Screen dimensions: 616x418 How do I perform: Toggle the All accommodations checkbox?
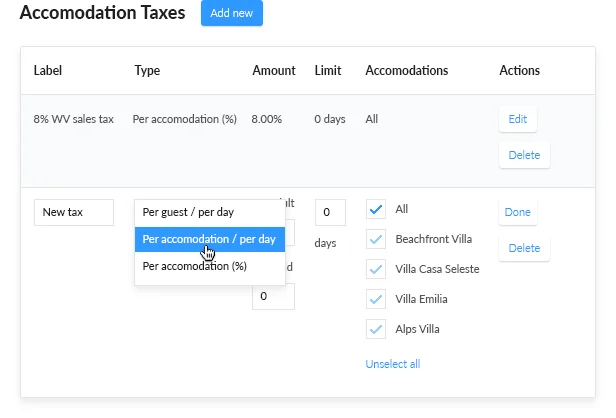tap(376, 209)
